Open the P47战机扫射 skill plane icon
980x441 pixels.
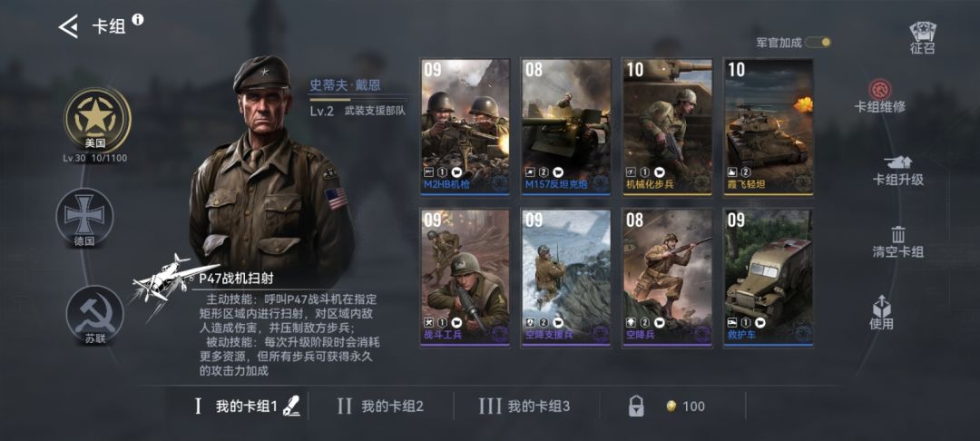162,279
